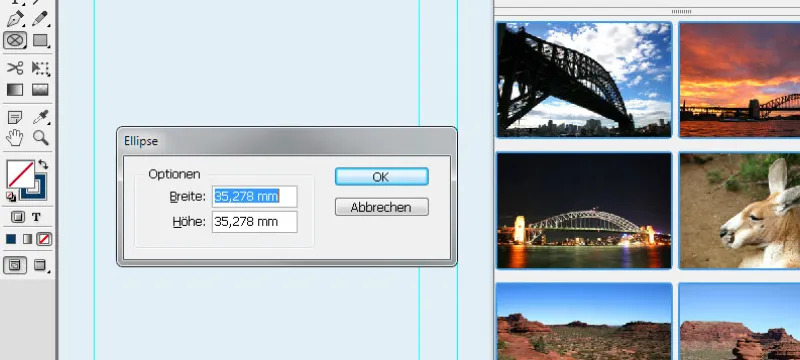Click into the Breite width field
The image size is (800, 360).
[x=255, y=196]
